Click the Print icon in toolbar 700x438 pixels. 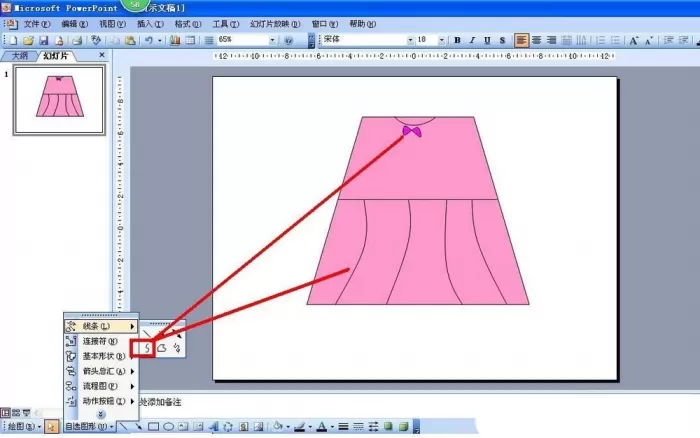tap(77, 41)
